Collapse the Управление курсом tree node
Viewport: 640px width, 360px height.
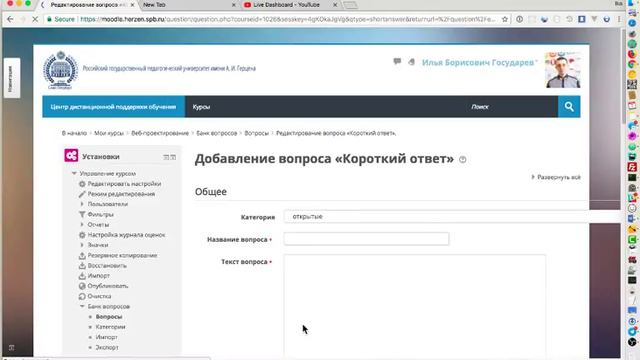coord(74,173)
